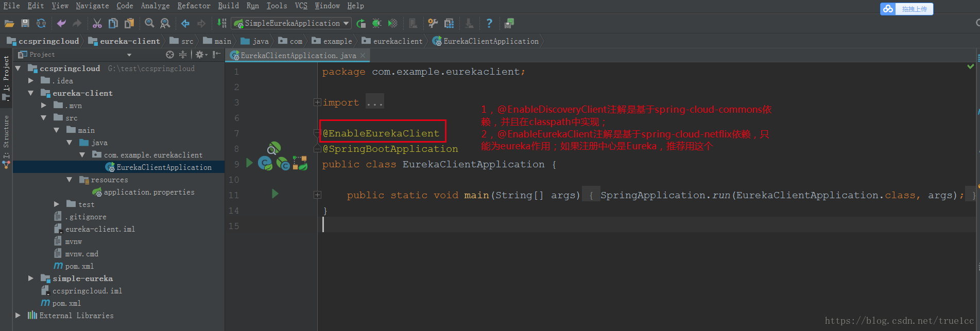Screen dimensions: 980x331
Task: Open the File menu
Action: (x=11, y=6)
